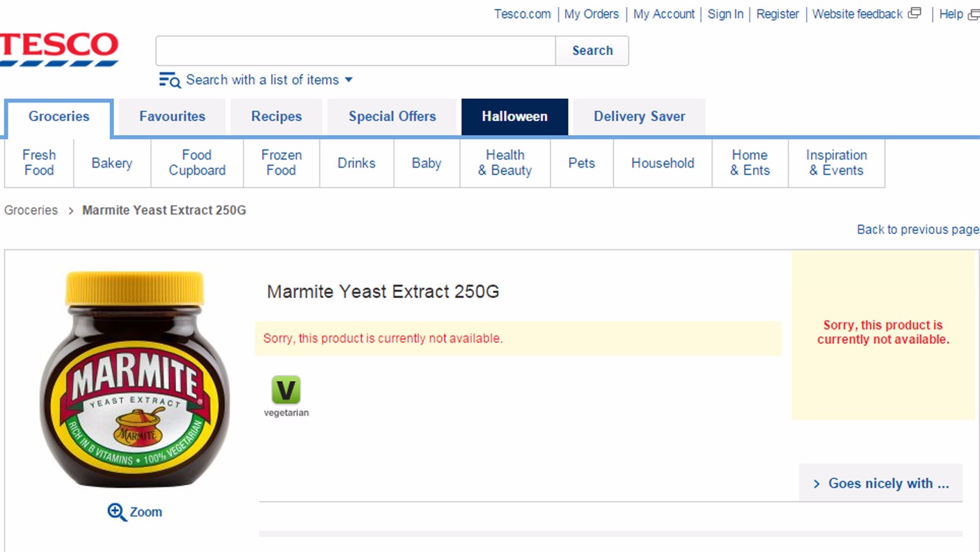Image resolution: width=980 pixels, height=552 pixels.
Task: Click the Website feedback external window icon
Action: 915,13
